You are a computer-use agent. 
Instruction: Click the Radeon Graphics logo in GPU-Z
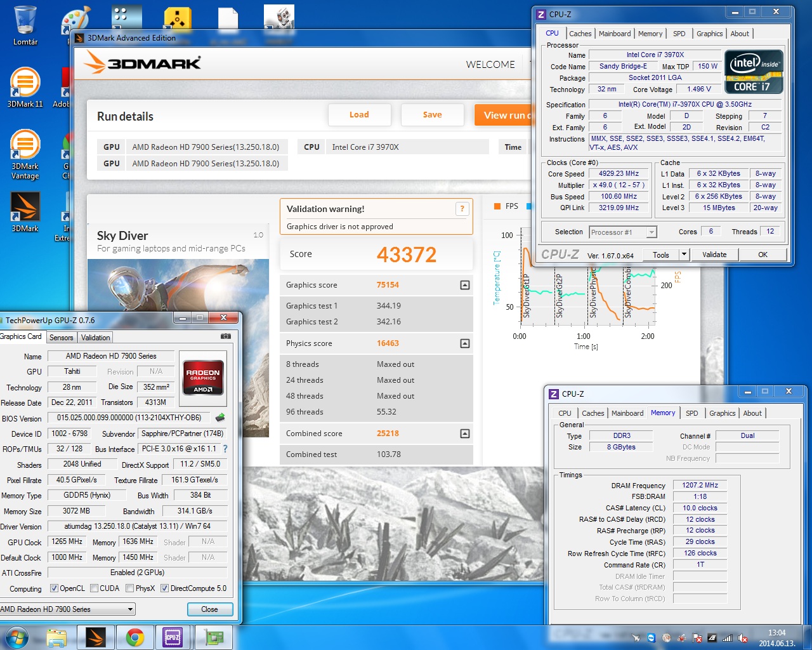tap(203, 378)
